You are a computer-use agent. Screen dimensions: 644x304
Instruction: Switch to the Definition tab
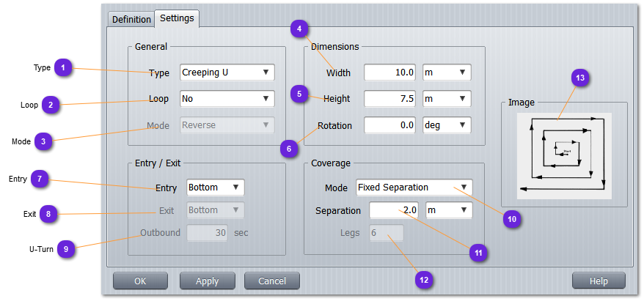coord(131,20)
